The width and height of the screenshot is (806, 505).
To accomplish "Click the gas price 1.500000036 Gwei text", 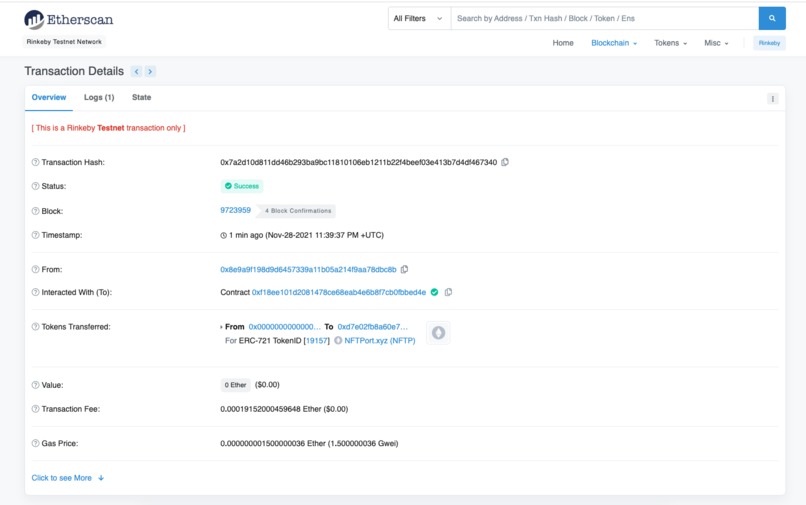I will click(363, 443).
